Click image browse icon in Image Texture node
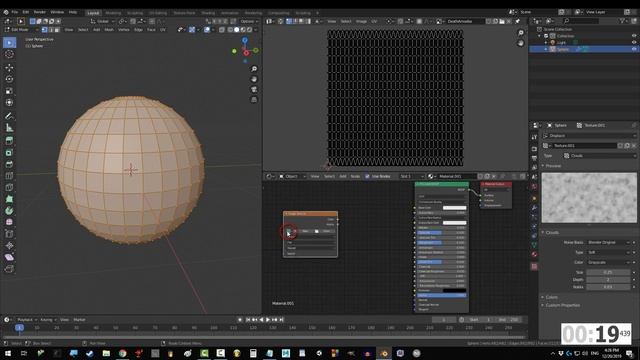Viewport: 640px width, 360px height. tap(289, 231)
